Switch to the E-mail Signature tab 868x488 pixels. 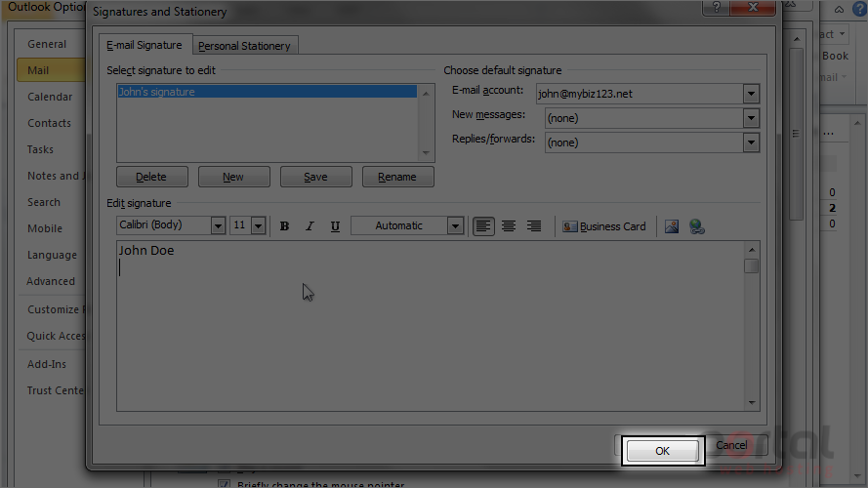[x=145, y=45]
